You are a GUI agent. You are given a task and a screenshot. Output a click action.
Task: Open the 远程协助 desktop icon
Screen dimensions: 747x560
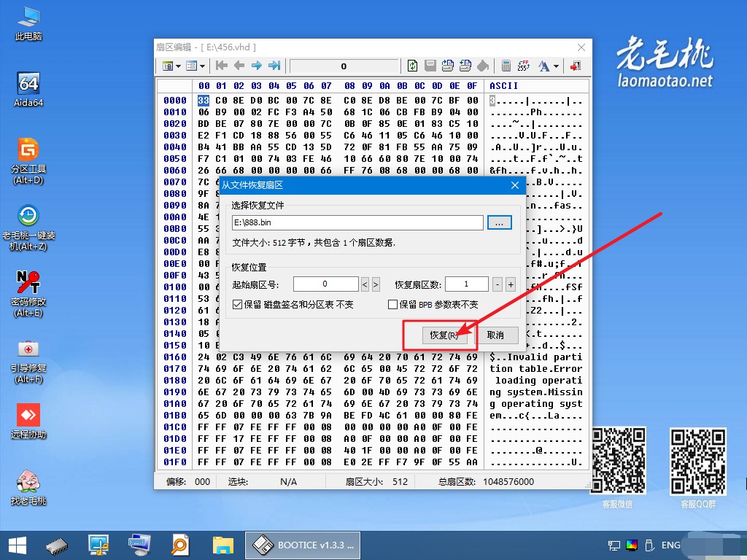[28, 421]
